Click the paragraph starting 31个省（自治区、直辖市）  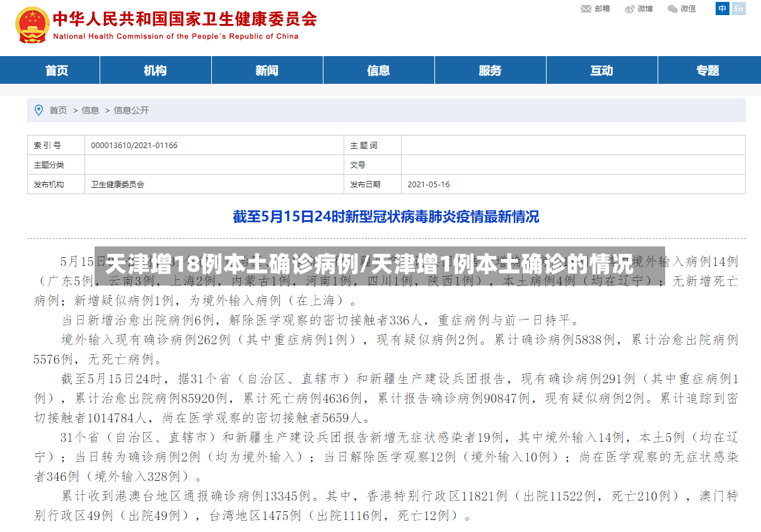click(386, 457)
